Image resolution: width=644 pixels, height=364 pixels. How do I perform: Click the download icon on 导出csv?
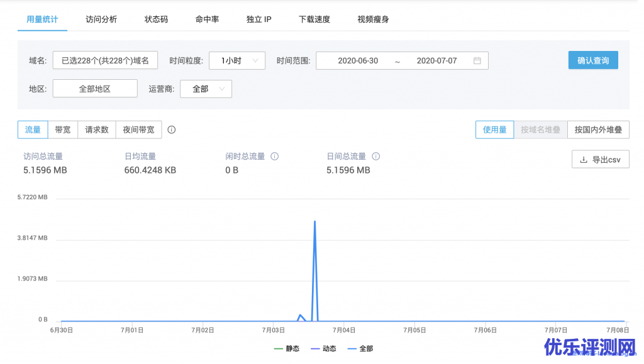(x=583, y=160)
